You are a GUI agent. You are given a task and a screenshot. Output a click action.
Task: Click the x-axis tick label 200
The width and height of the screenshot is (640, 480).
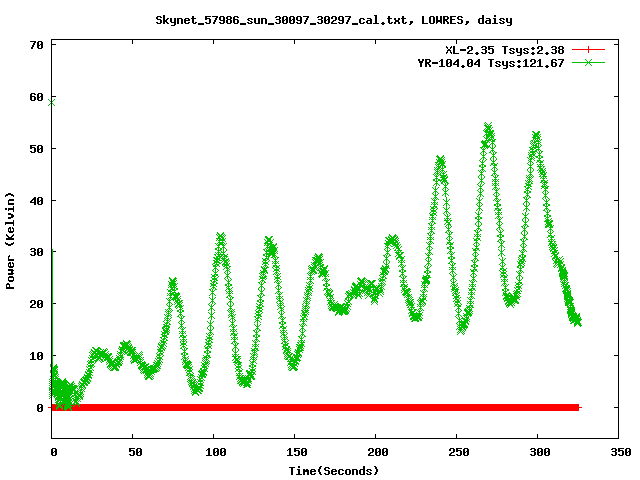pos(378,452)
